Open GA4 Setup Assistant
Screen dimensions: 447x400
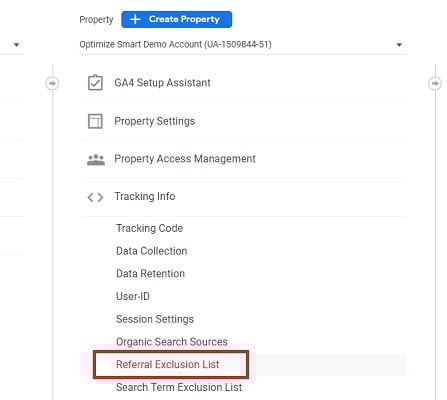(x=162, y=83)
